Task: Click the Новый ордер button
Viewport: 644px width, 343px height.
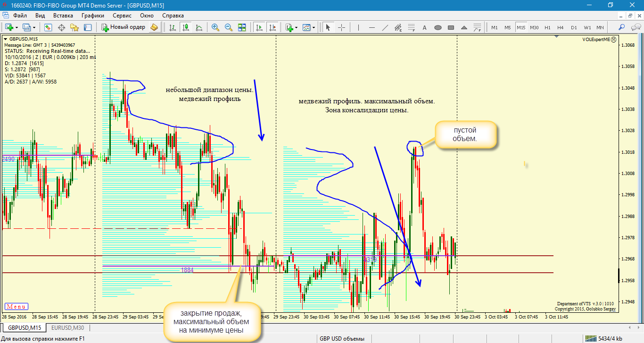Action: pos(124,27)
